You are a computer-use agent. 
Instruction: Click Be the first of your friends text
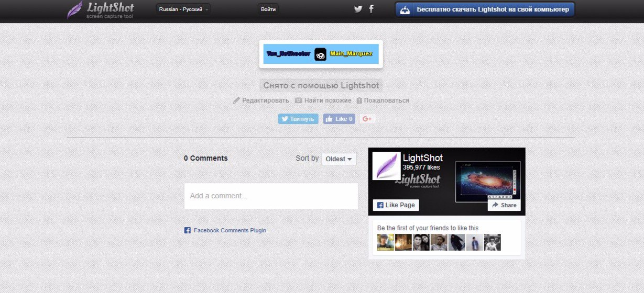[x=428, y=228]
